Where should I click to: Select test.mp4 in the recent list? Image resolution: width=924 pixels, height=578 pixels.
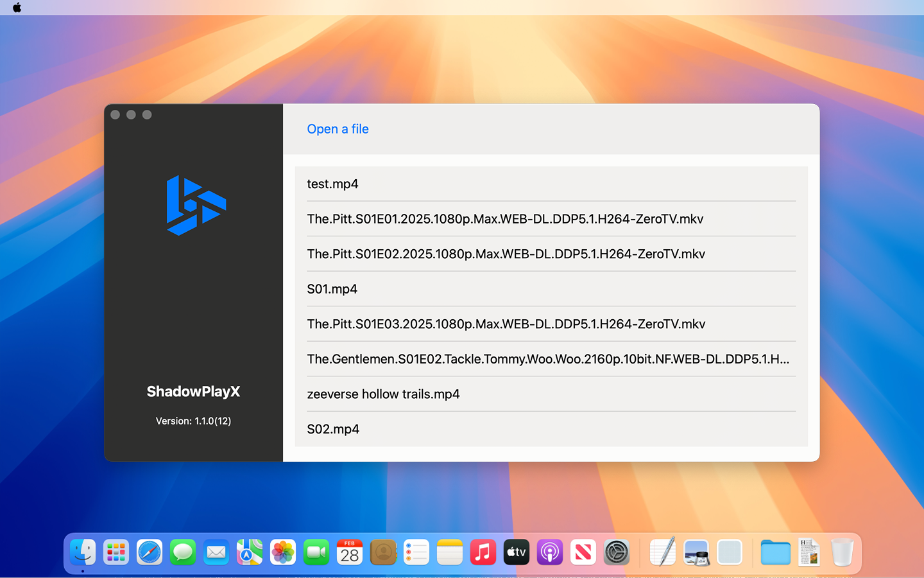tap(551, 184)
